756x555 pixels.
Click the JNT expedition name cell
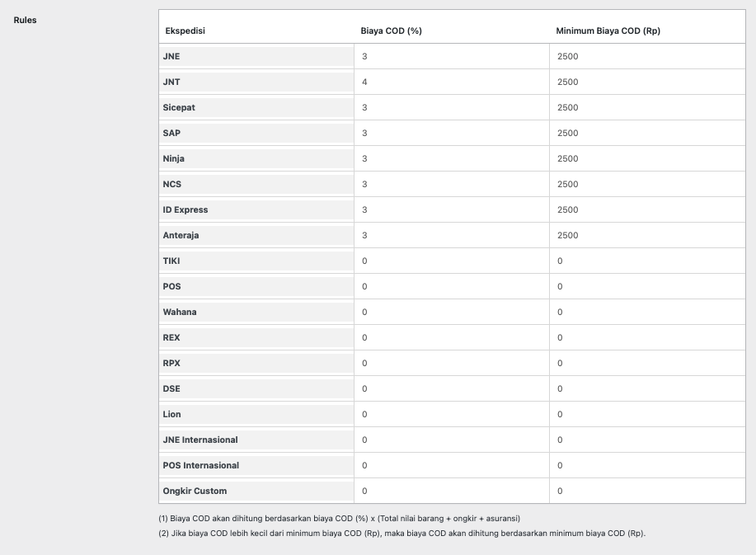point(256,82)
